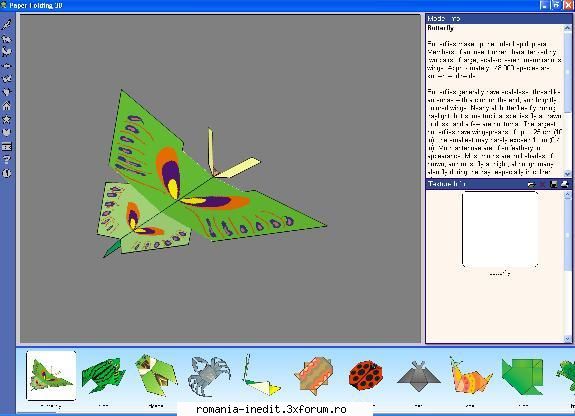Select the orange snail model thumbnail
This screenshot has width=575, height=416.
471,376
